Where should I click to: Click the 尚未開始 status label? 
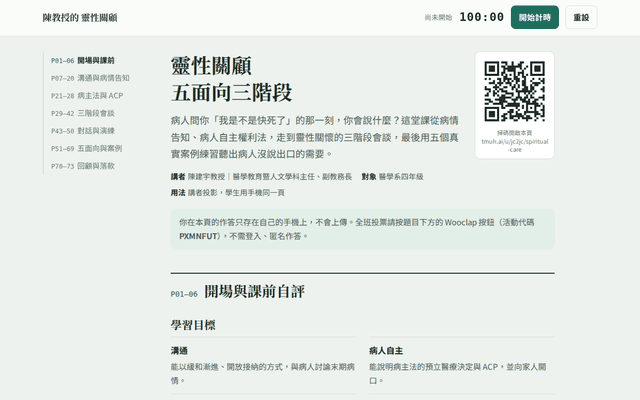pos(438,18)
